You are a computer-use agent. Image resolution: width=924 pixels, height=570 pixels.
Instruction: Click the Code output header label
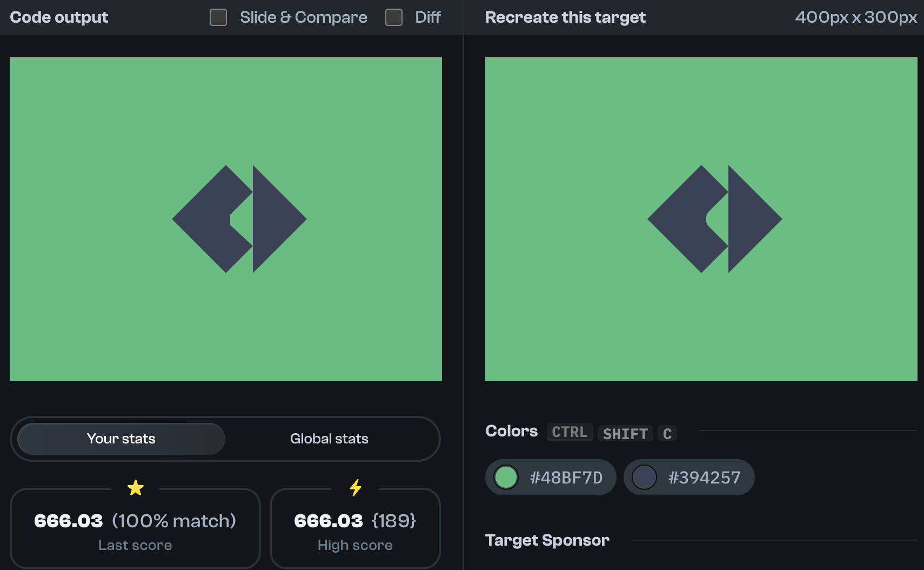[59, 17]
